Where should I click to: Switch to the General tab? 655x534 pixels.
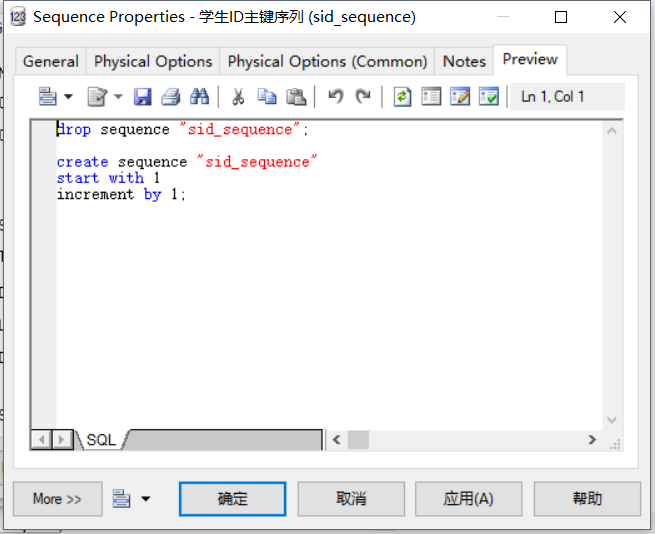[51, 61]
